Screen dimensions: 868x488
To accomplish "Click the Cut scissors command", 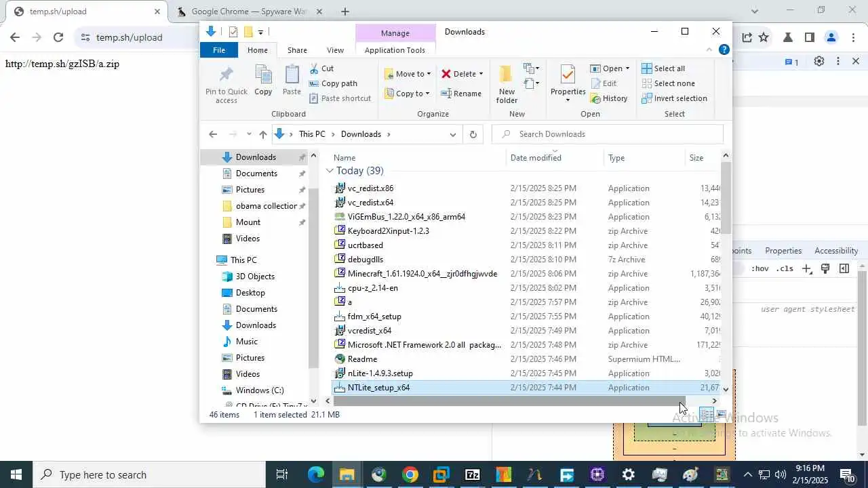I will click(321, 68).
